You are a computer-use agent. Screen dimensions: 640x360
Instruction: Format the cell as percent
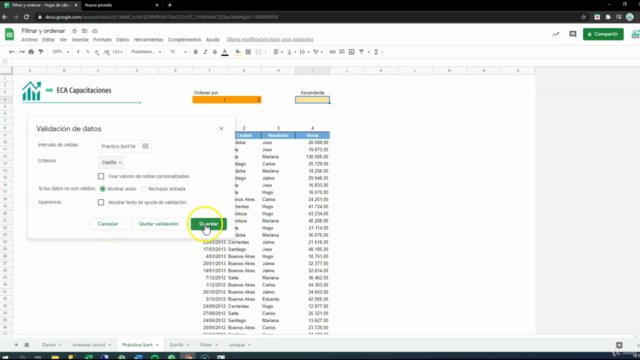click(87, 52)
